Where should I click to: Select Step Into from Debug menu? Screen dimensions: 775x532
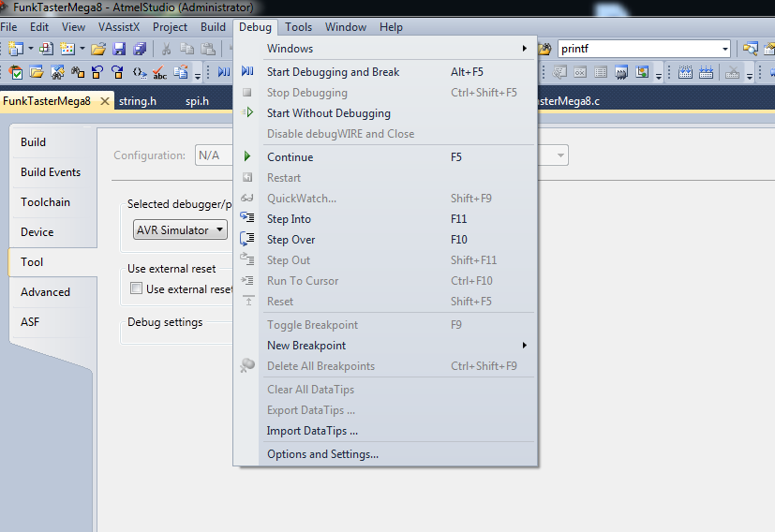pos(385,219)
